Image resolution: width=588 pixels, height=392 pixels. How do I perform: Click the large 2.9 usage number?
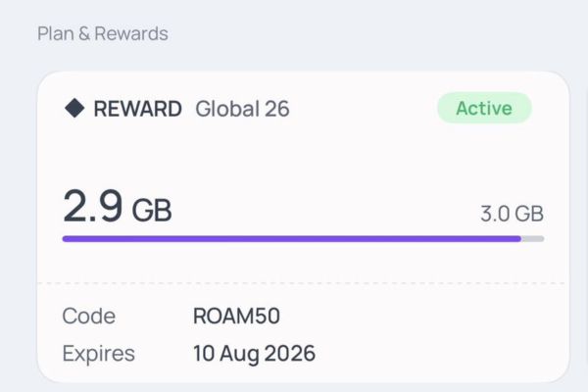pyautogui.click(x=93, y=207)
